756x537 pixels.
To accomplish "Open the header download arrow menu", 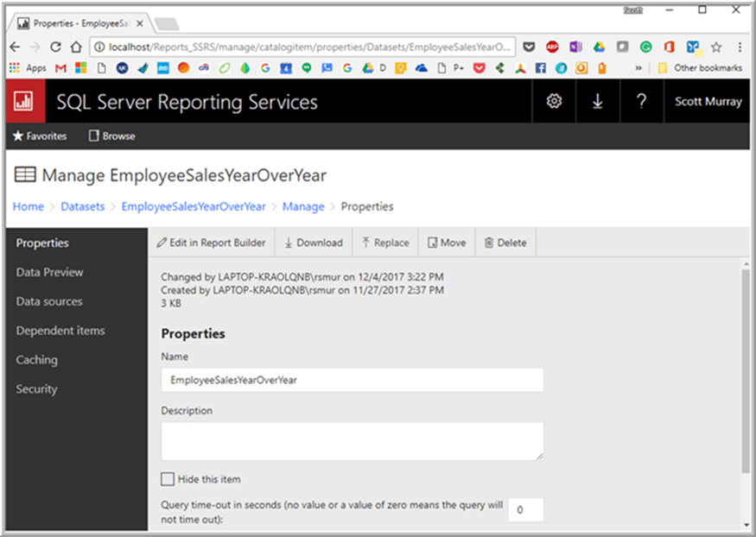I will coord(597,101).
